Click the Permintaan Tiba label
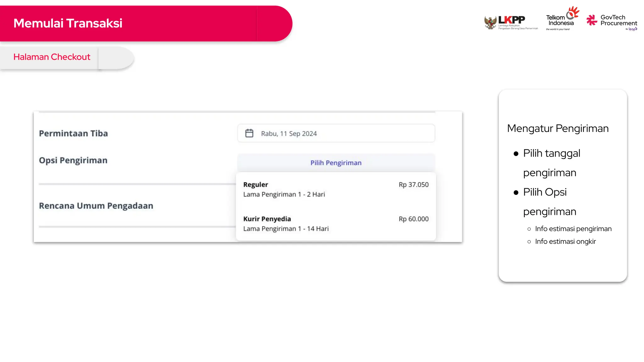The width and height of the screenshot is (644, 362). tap(73, 133)
